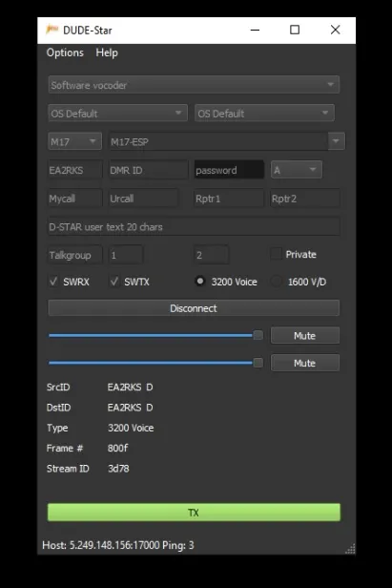
Task: Expand the Software vocoder dropdown
Action: click(x=194, y=85)
